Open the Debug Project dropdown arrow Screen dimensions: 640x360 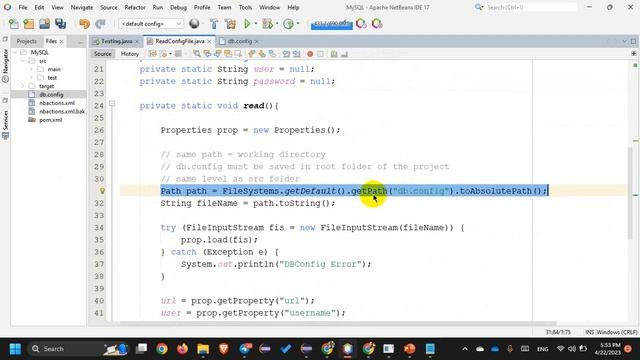pos(277,24)
